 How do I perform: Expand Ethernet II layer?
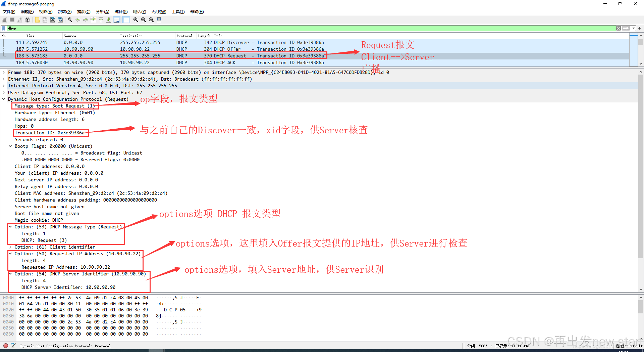click(x=4, y=79)
